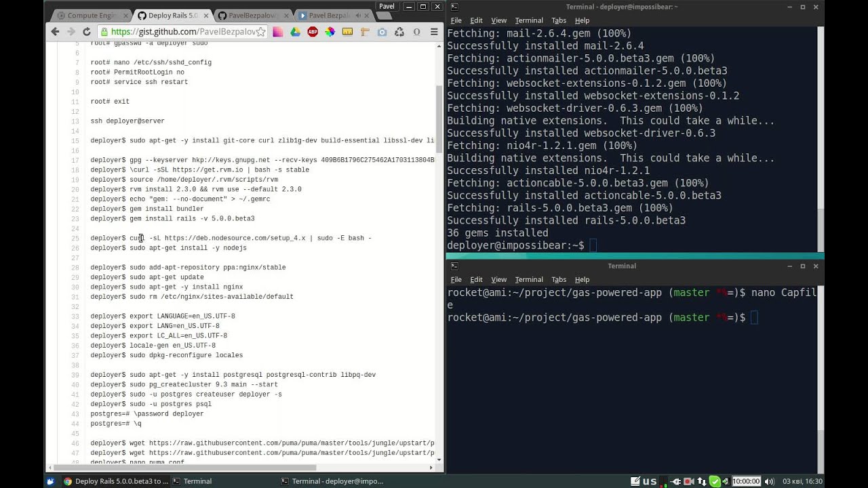Open Deploy Rails Chrome window from taskbar

pyautogui.click(x=115, y=481)
